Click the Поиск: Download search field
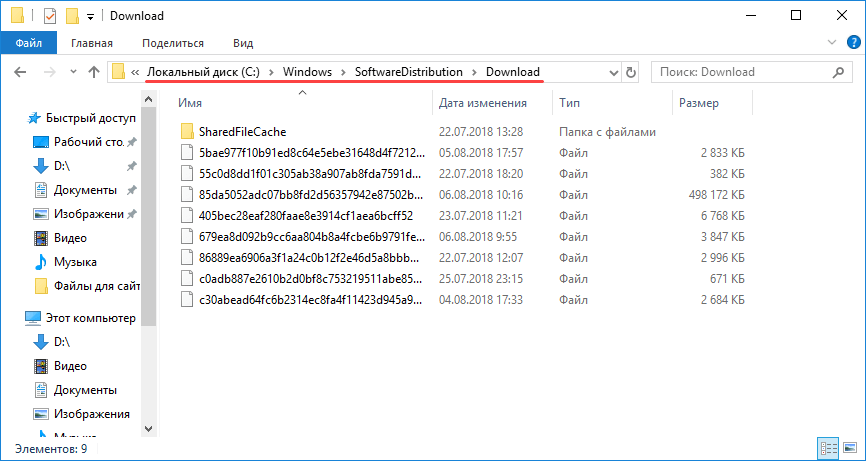Screen dimensions: 866x461 pos(745,72)
